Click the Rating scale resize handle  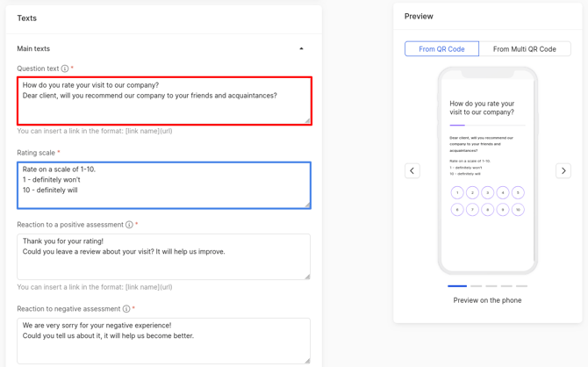pyautogui.click(x=307, y=205)
